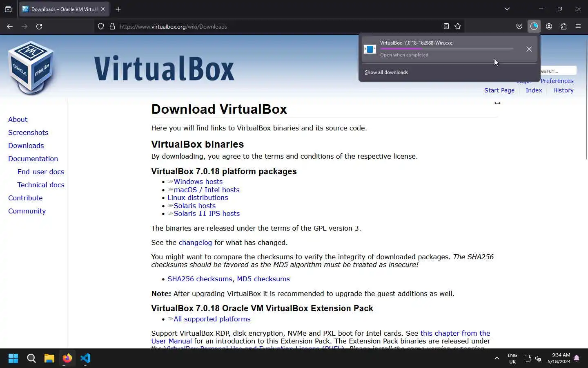Image resolution: width=588 pixels, height=368 pixels.
Task: Toggle the downloads panel button
Action: pos(534,27)
